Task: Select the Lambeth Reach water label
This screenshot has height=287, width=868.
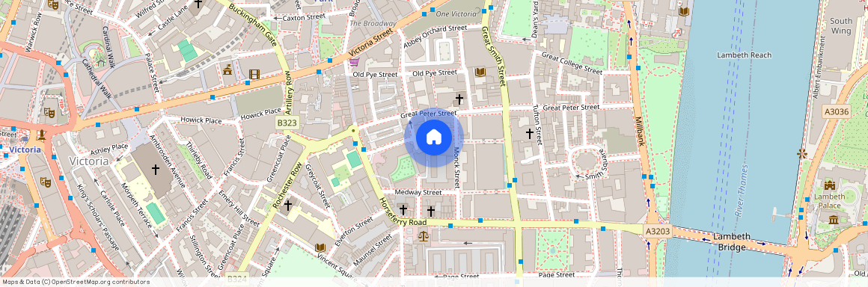Action: click(744, 55)
